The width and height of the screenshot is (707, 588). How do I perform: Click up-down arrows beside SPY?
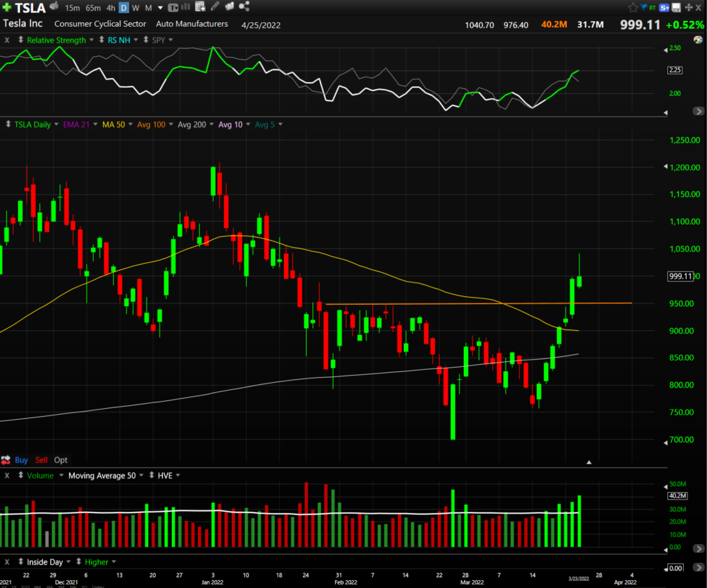[x=146, y=40]
